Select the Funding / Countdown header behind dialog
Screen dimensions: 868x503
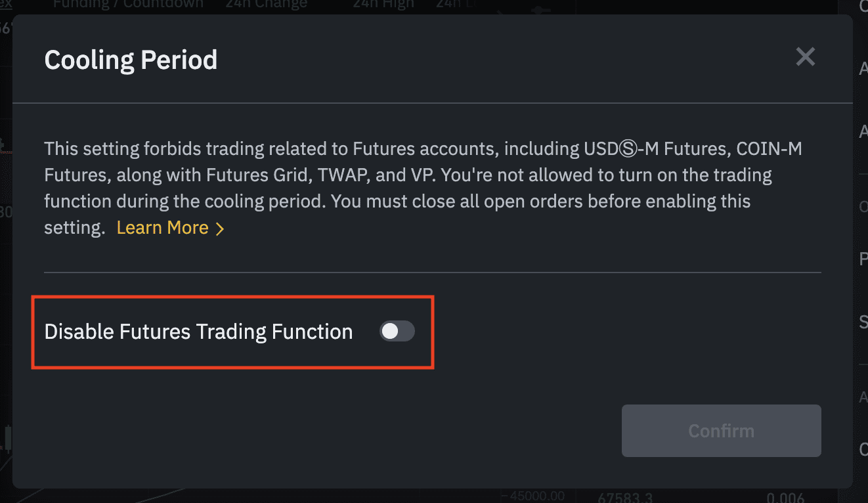128,5
